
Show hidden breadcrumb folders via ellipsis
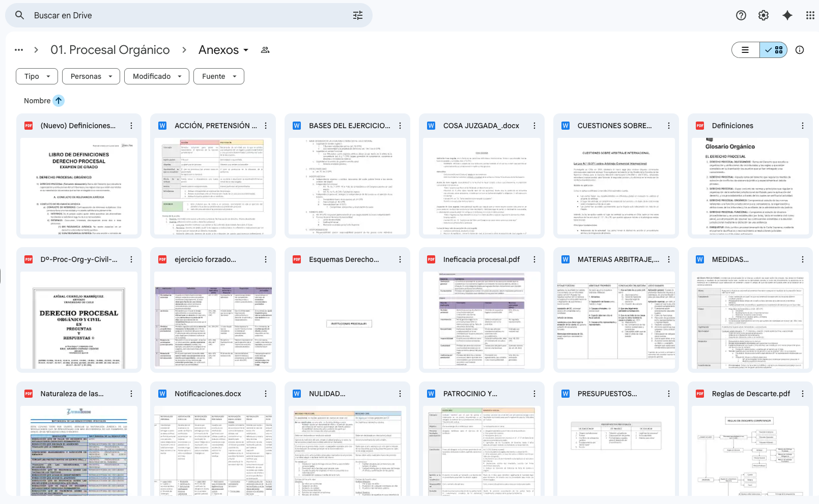(x=19, y=50)
